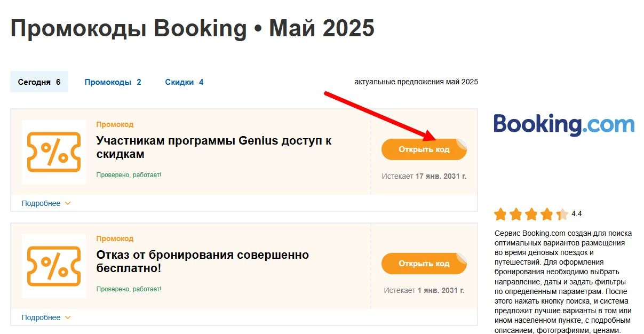This screenshot has width=644, height=334.
Task: Open the free cancellation offer heading
Action: [203, 261]
